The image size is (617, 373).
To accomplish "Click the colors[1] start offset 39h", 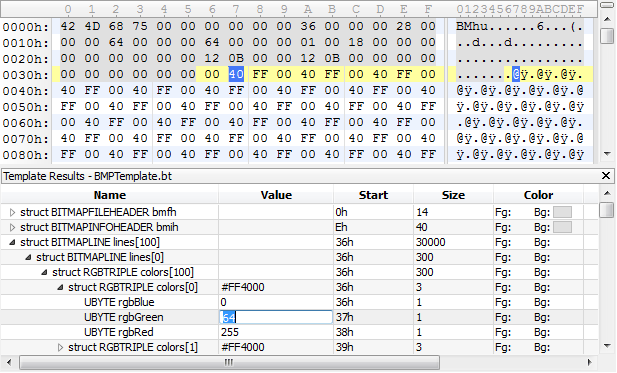I will (344, 347).
